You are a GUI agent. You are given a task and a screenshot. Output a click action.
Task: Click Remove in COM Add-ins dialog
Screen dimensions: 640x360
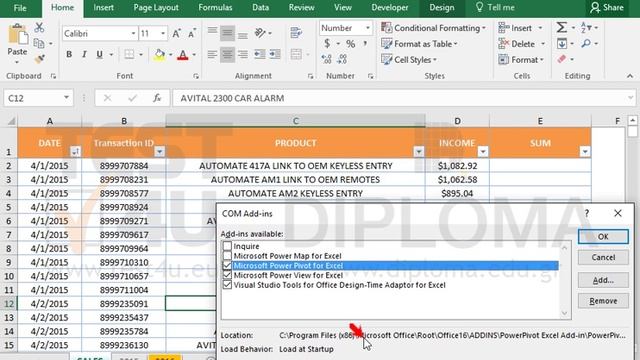pyautogui.click(x=603, y=301)
